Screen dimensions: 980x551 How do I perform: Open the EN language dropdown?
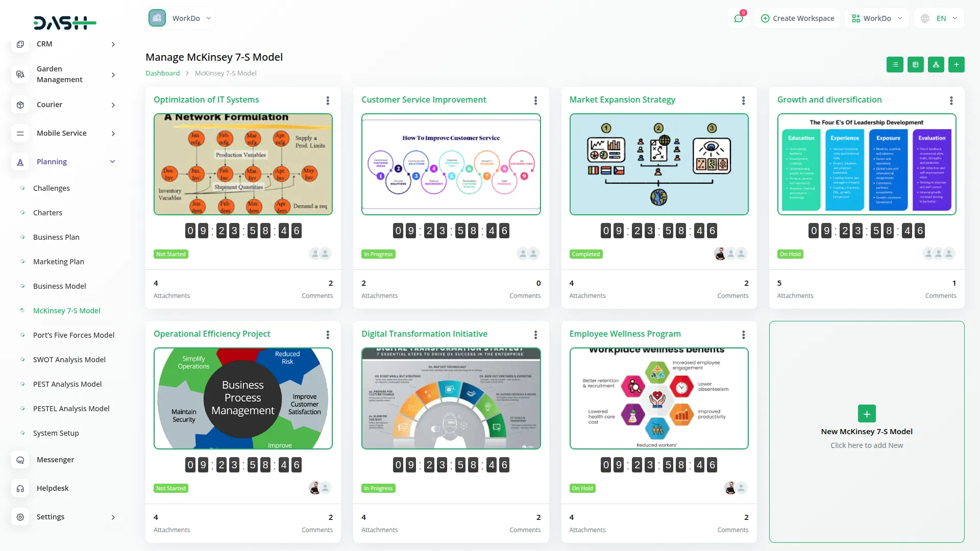[940, 18]
